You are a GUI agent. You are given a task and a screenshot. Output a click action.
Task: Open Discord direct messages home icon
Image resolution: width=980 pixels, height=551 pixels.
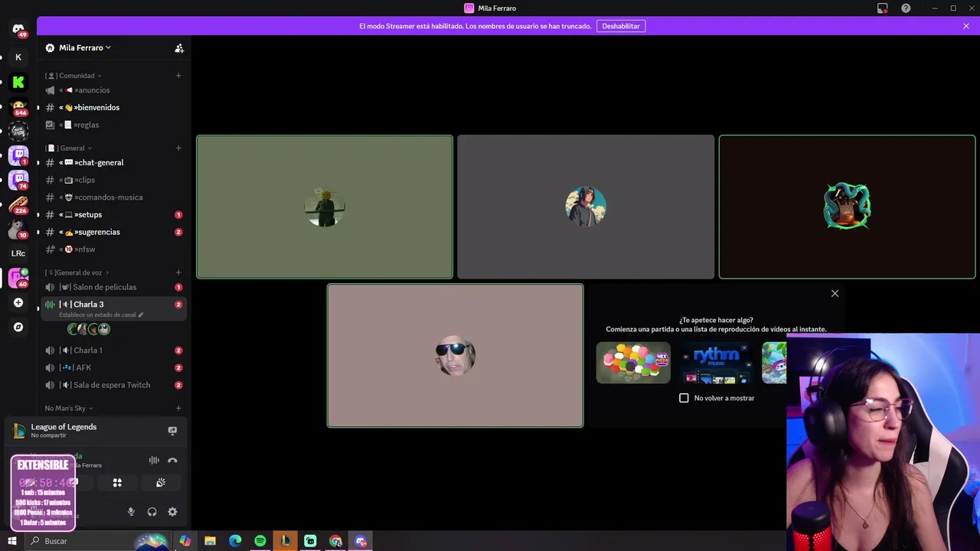pyautogui.click(x=18, y=30)
